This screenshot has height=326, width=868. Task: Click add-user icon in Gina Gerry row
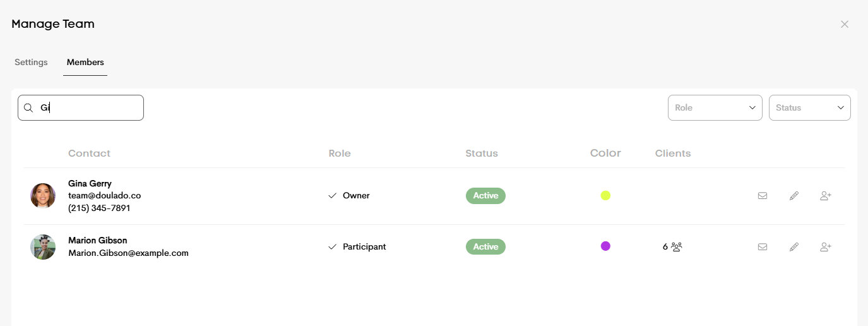826,196
